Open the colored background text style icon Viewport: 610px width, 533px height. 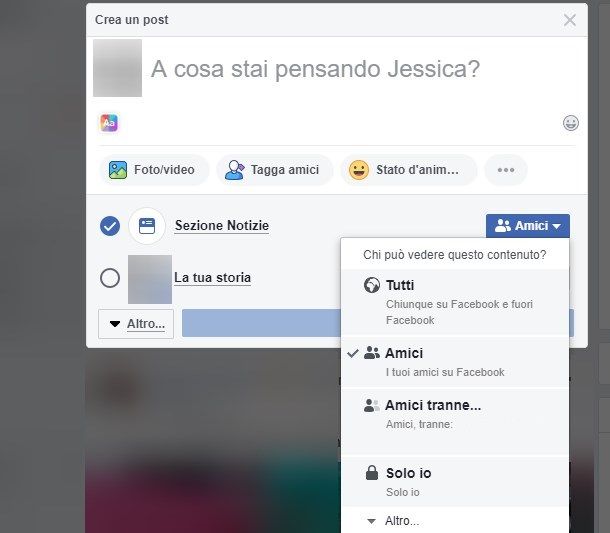(x=109, y=123)
